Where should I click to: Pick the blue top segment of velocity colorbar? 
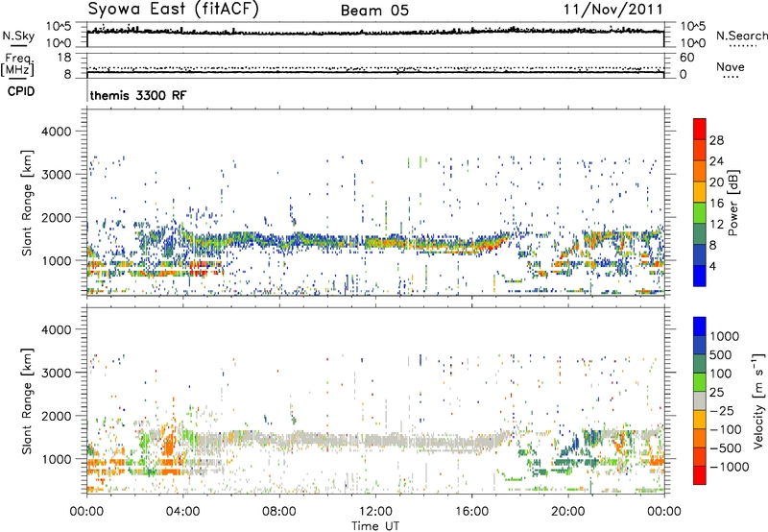coord(700,326)
